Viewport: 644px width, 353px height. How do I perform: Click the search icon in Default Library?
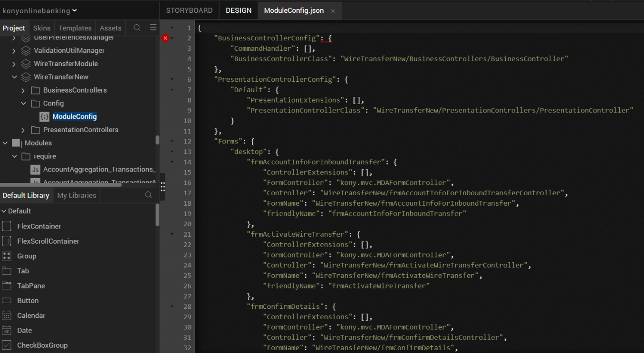coord(149,195)
